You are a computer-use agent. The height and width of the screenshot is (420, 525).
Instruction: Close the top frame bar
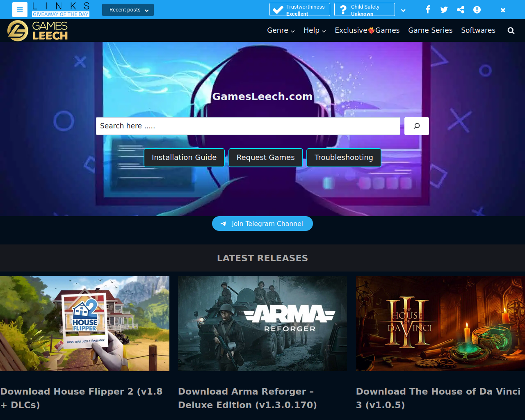coord(503,10)
